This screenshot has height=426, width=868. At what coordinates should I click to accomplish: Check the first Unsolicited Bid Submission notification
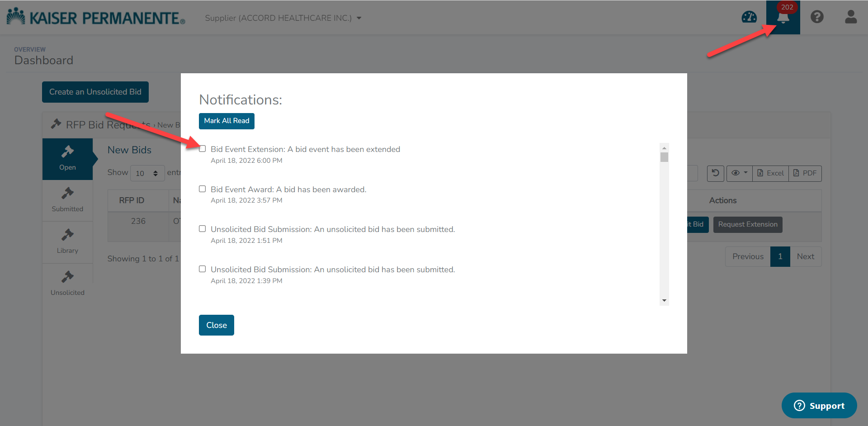click(202, 228)
